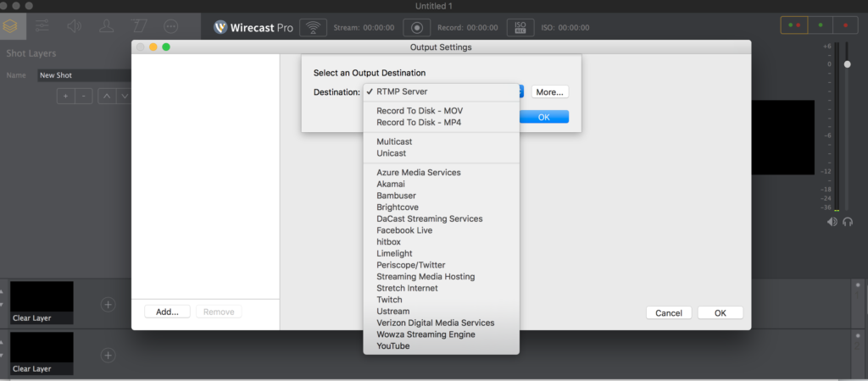Click the Destination dropdown arrow
Image resolution: width=868 pixels, height=381 pixels.
click(521, 91)
